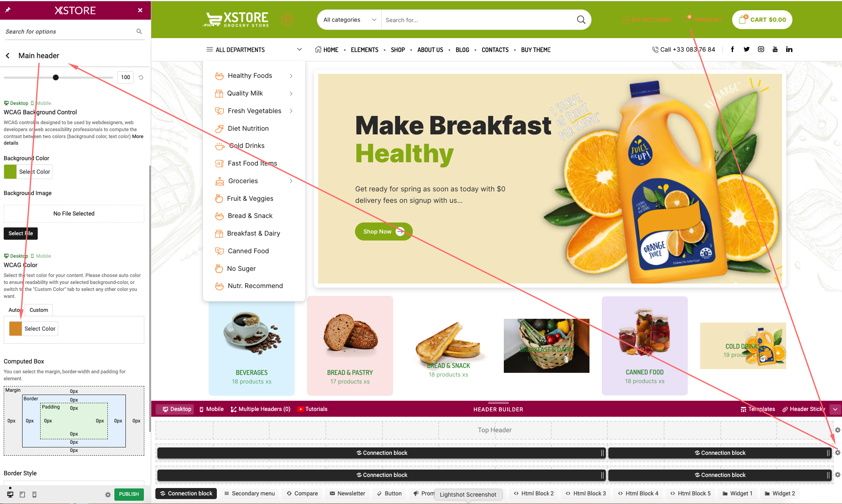
Task: Click the WCAG Color Select Color swatch
Action: pyautogui.click(x=15, y=328)
